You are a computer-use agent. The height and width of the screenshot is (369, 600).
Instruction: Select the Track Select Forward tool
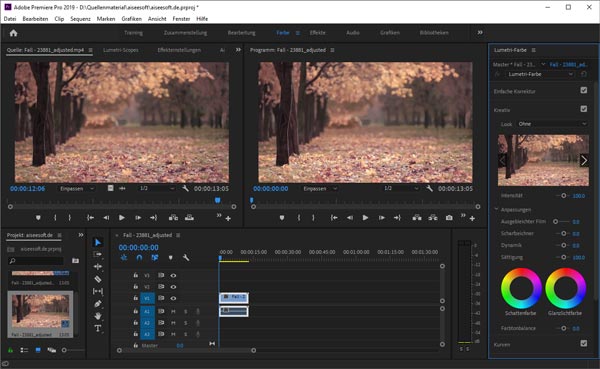[x=98, y=255]
